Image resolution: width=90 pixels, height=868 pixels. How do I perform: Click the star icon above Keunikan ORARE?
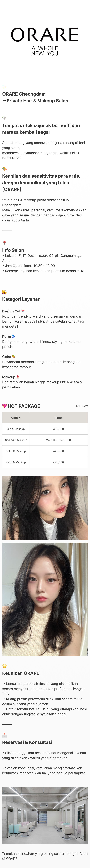(4, 666)
